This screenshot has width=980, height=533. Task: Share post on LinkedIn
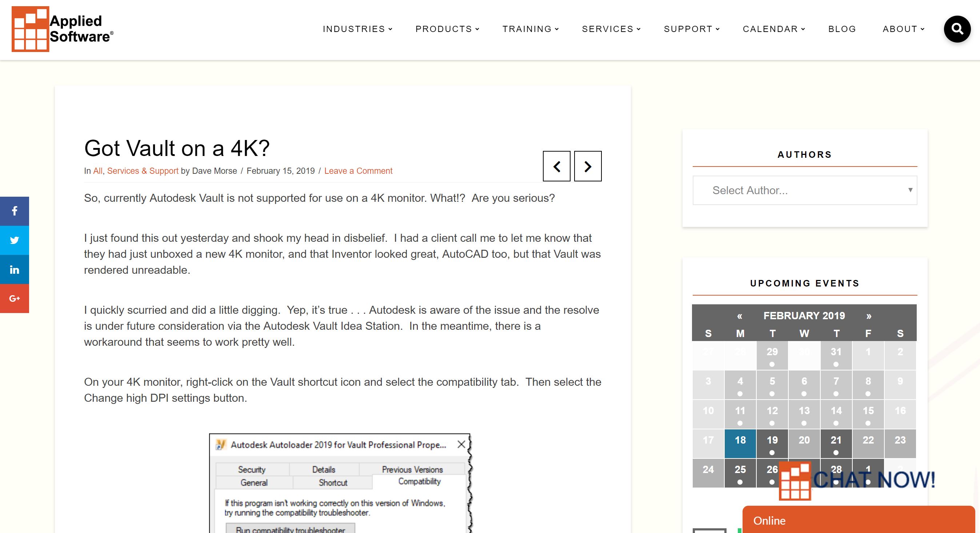[15, 269]
